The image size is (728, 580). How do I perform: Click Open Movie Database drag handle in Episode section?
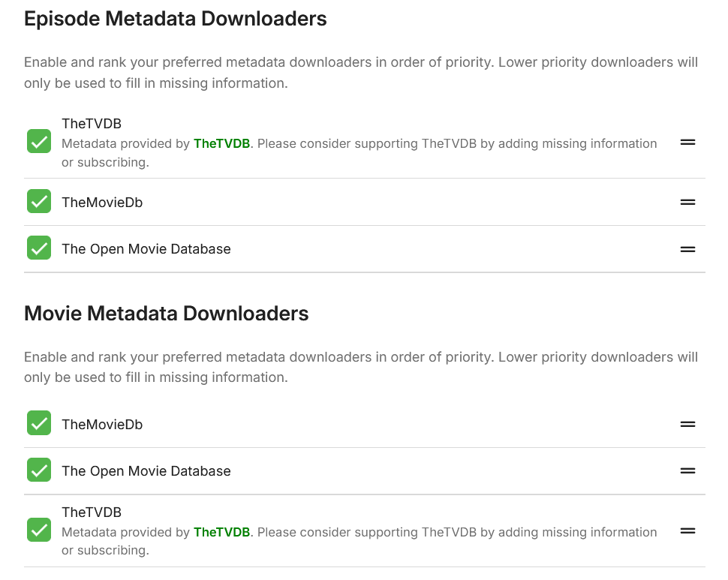(687, 249)
